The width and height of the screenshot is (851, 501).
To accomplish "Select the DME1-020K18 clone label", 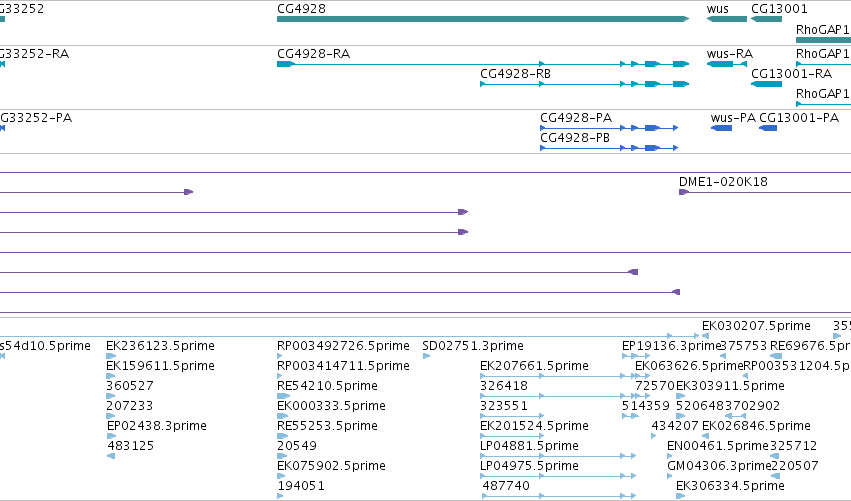I will 723,182.
